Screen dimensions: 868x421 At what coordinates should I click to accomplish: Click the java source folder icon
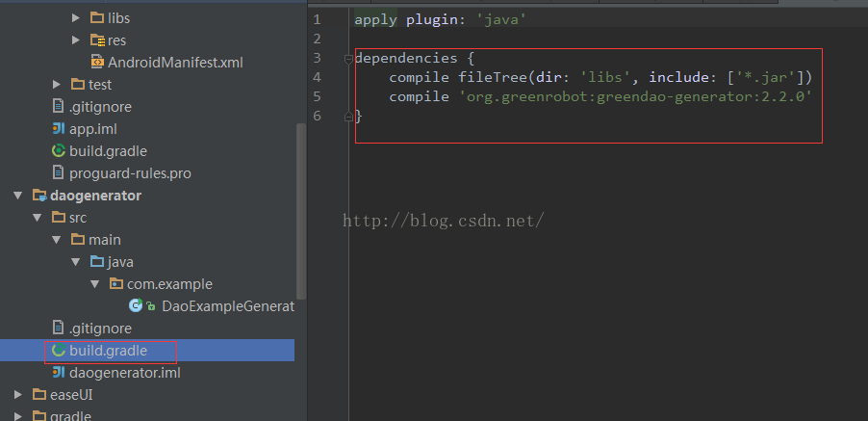(97, 261)
